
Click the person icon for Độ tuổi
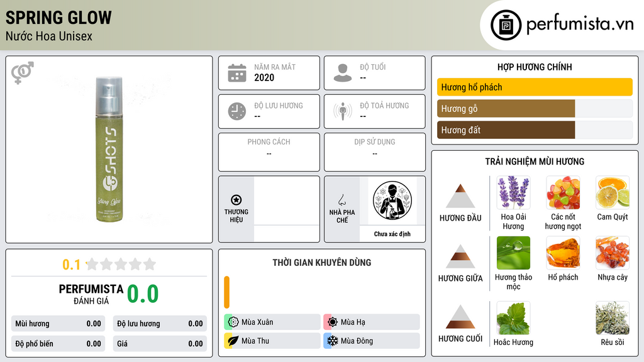click(x=343, y=73)
